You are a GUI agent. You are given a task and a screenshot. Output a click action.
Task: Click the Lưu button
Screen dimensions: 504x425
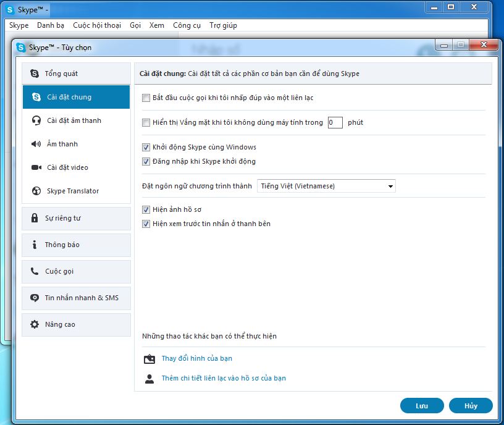click(x=422, y=406)
